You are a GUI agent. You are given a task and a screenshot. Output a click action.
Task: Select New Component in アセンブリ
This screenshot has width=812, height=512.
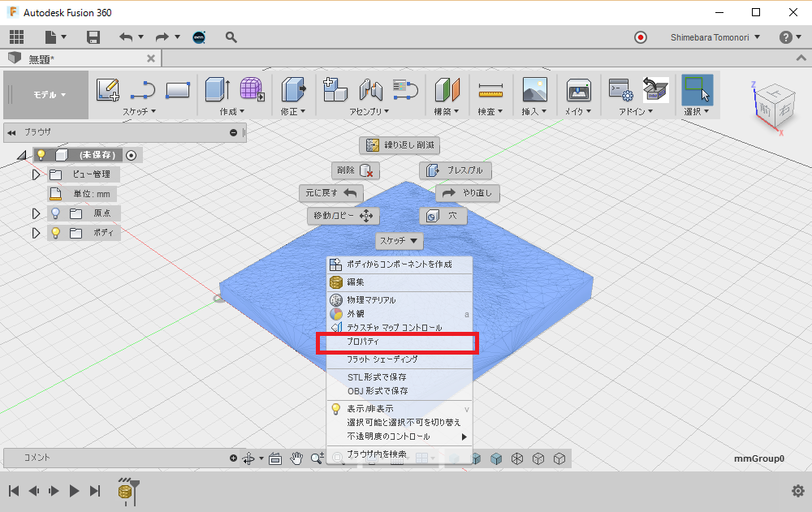pyautogui.click(x=335, y=89)
